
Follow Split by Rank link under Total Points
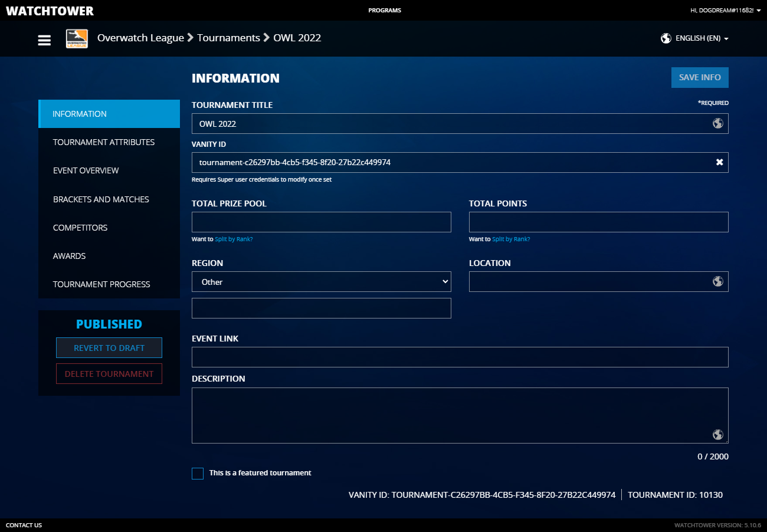tap(511, 239)
